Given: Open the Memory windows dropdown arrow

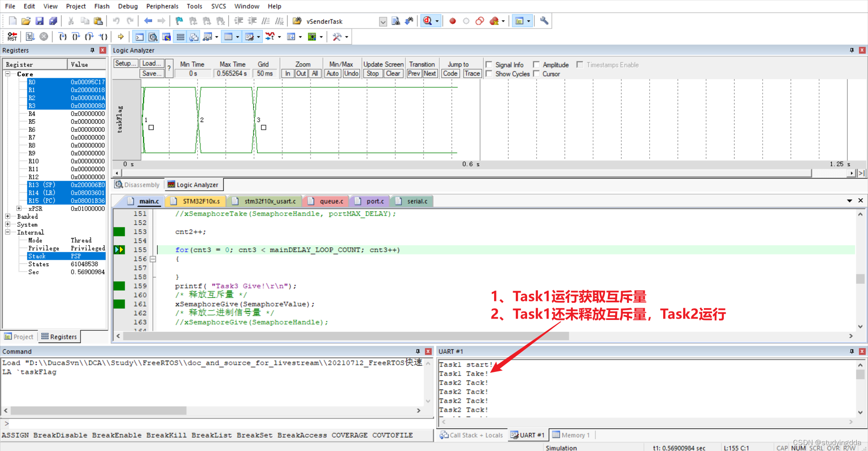Looking at the screenshot, I should (x=237, y=37).
